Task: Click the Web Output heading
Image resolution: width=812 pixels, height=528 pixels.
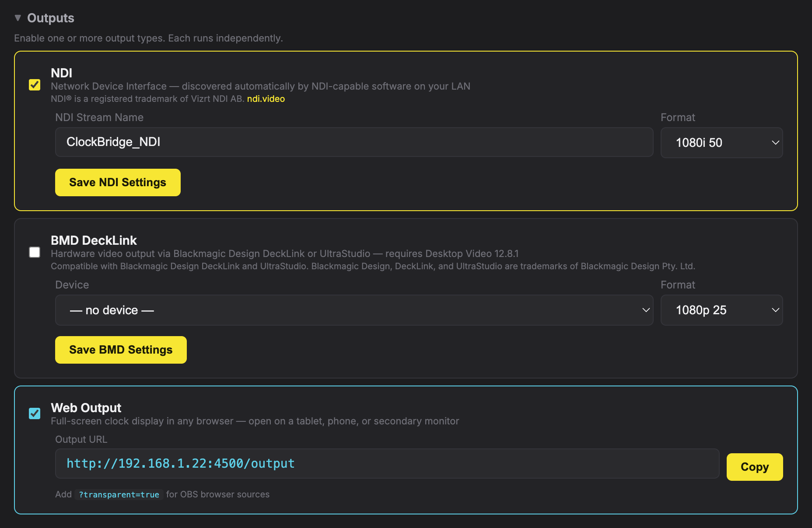Action: 86,408
